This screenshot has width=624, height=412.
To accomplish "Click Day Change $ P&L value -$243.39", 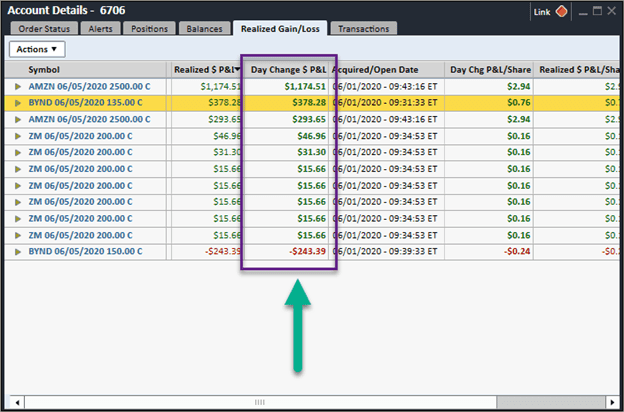I will [x=307, y=252].
